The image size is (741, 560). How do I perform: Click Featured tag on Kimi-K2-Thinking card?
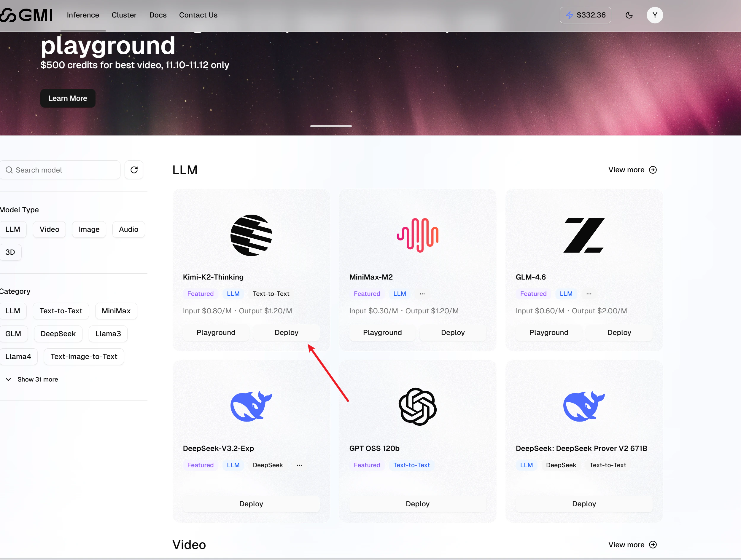click(200, 294)
